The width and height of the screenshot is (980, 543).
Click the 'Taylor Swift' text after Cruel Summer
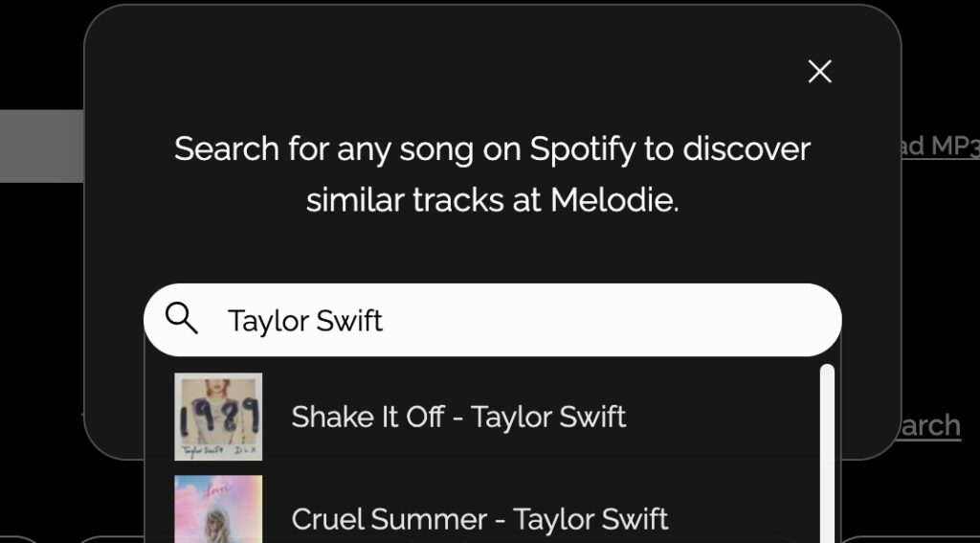[590, 519]
